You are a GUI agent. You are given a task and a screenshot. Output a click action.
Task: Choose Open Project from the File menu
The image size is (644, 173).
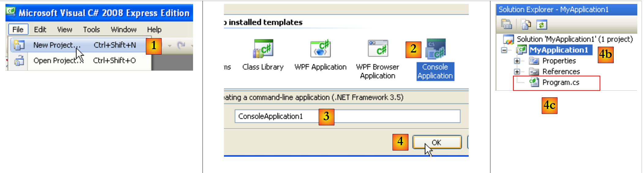pyautogui.click(x=55, y=61)
